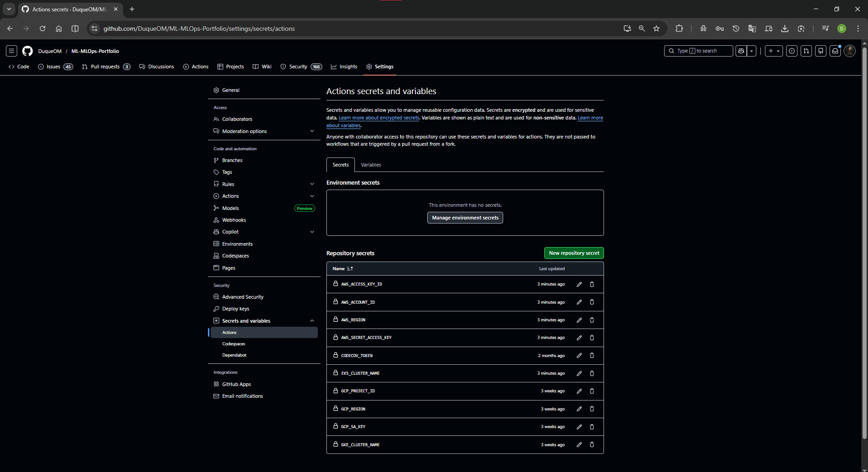Switch to the Variables tab
This screenshot has height=472, width=868.
[371, 165]
